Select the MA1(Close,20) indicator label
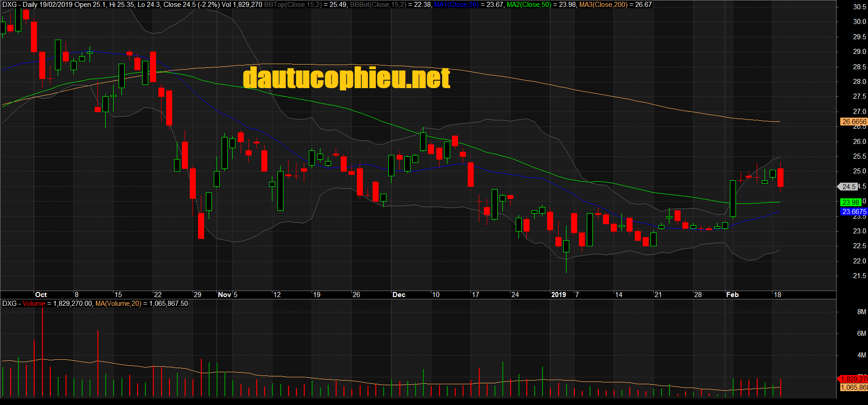 [456, 5]
